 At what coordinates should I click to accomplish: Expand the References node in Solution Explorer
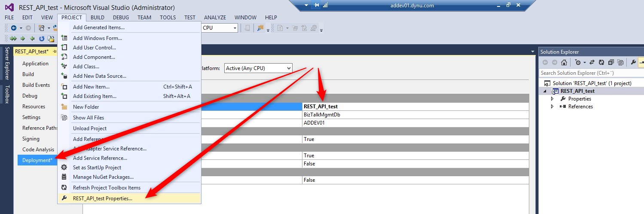point(552,107)
